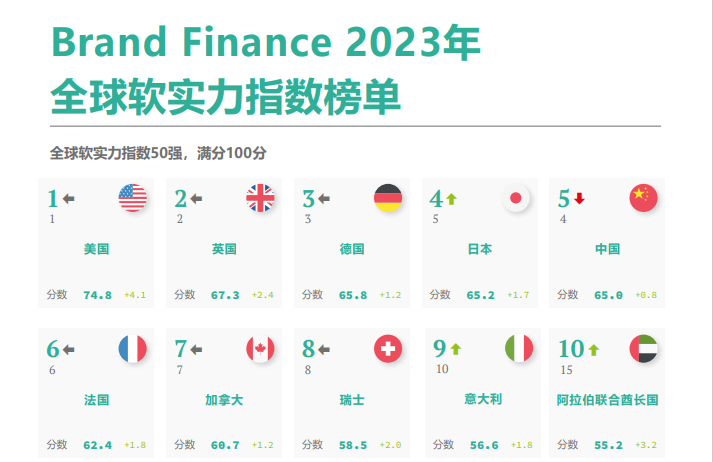Select the Italy flag icon
Viewport: 713px width, 462px height.
tap(519, 348)
